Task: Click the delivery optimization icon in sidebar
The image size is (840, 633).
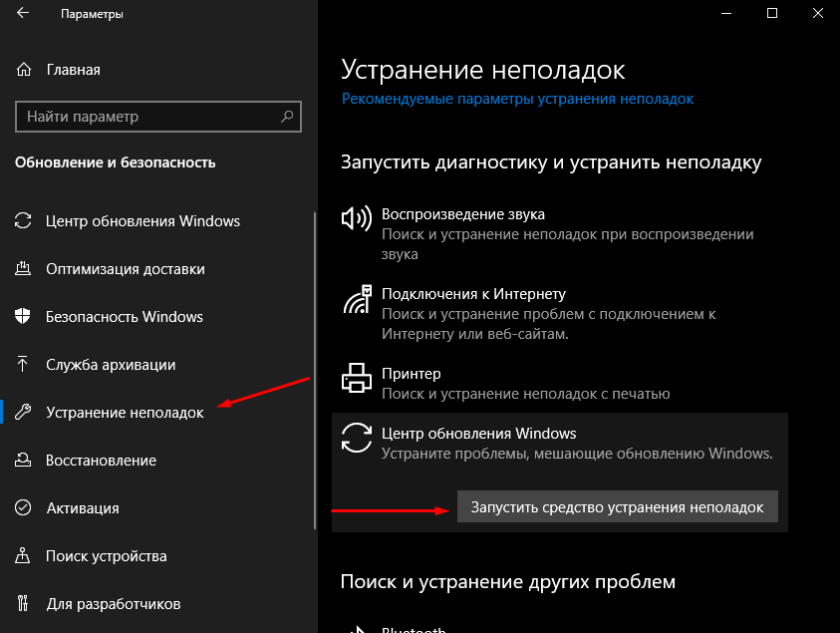Action: pos(23,268)
